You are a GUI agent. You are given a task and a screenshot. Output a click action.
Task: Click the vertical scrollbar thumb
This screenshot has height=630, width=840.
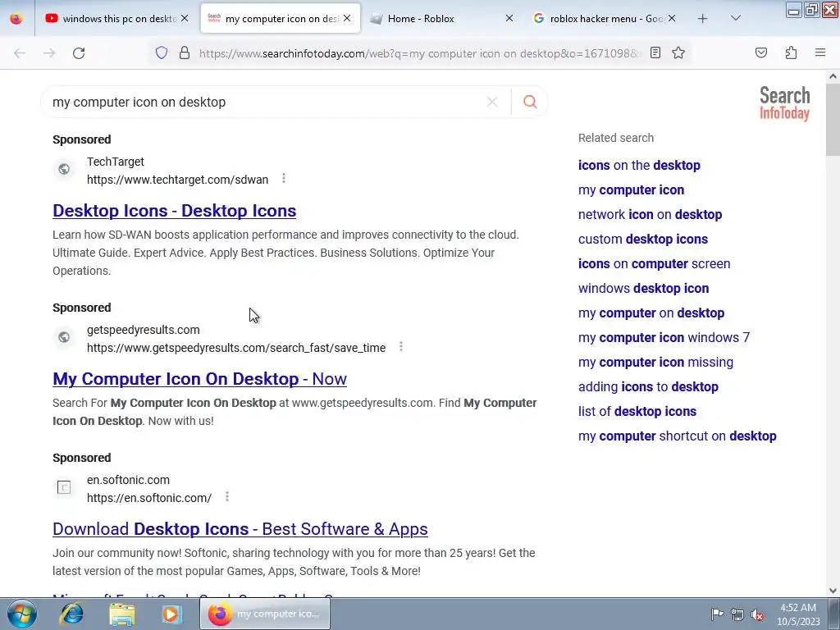pyautogui.click(x=833, y=118)
